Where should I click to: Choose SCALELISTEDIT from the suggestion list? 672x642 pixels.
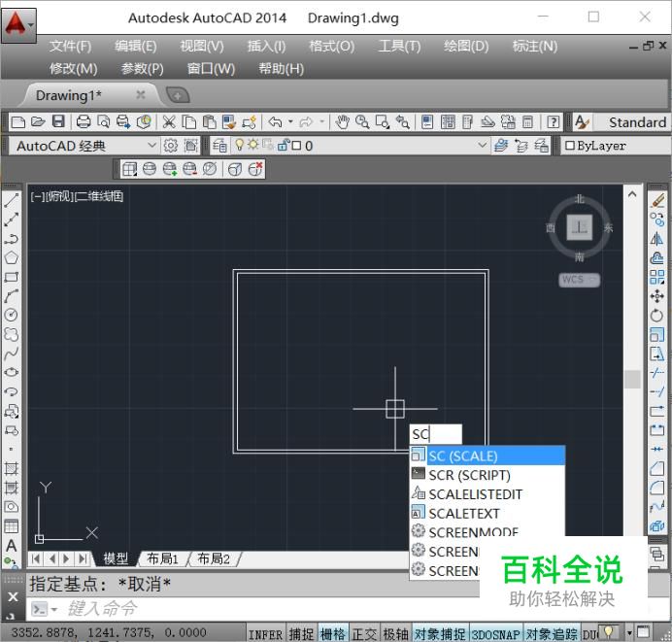click(487, 494)
